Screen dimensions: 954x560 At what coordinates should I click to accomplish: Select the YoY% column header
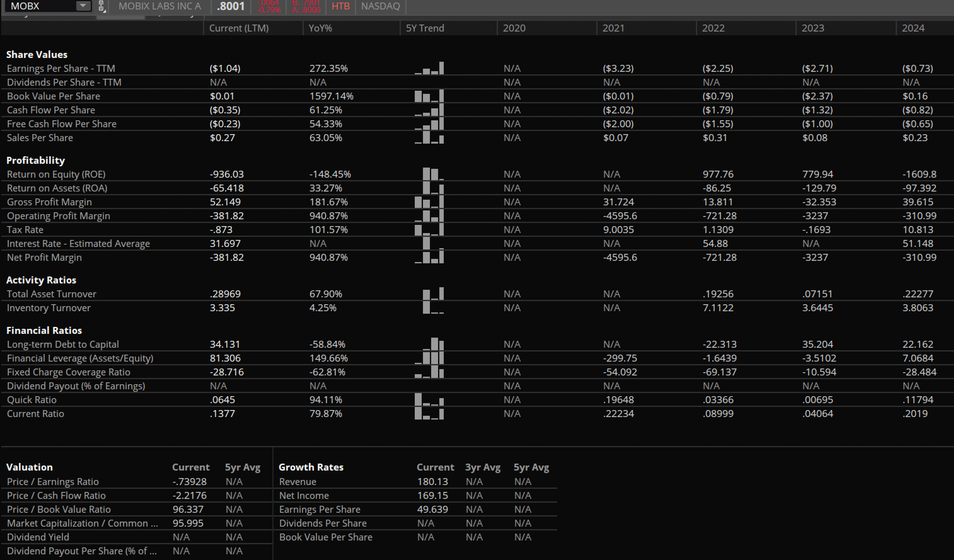tap(320, 28)
